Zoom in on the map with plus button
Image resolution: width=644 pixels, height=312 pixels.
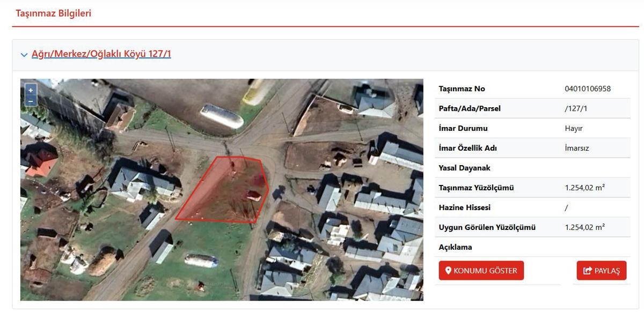coord(31,90)
